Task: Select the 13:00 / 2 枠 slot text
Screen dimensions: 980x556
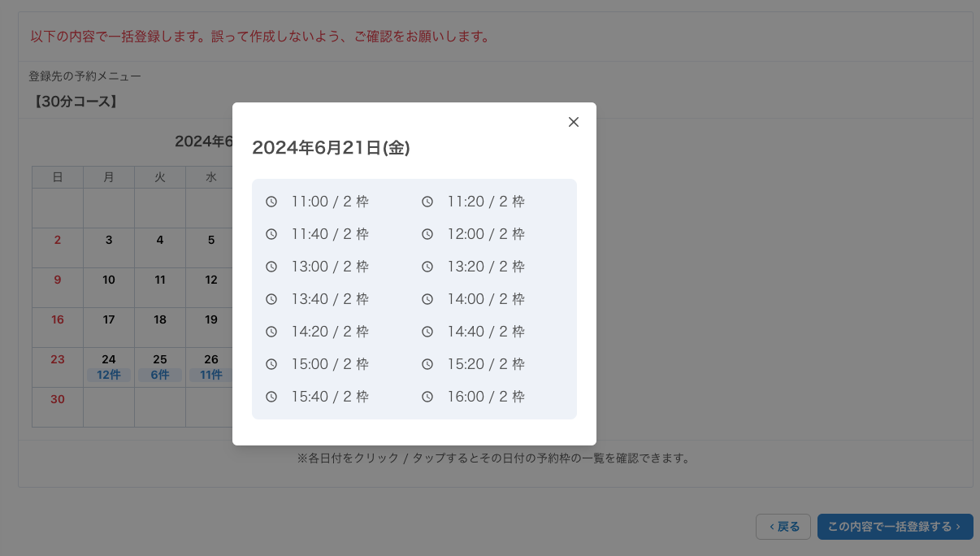Action: point(330,267)
